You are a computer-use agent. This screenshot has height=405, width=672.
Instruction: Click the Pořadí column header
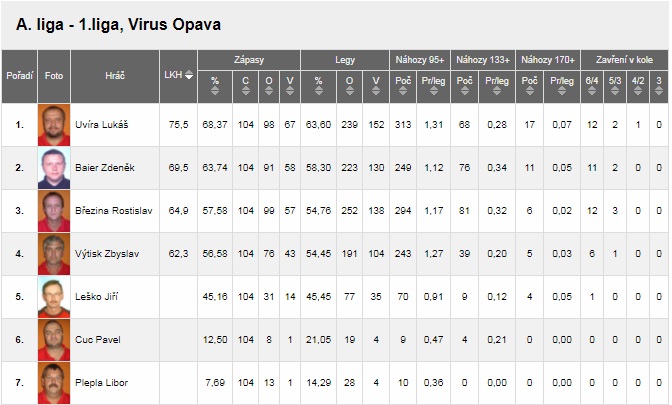click(x=20, y=75)
